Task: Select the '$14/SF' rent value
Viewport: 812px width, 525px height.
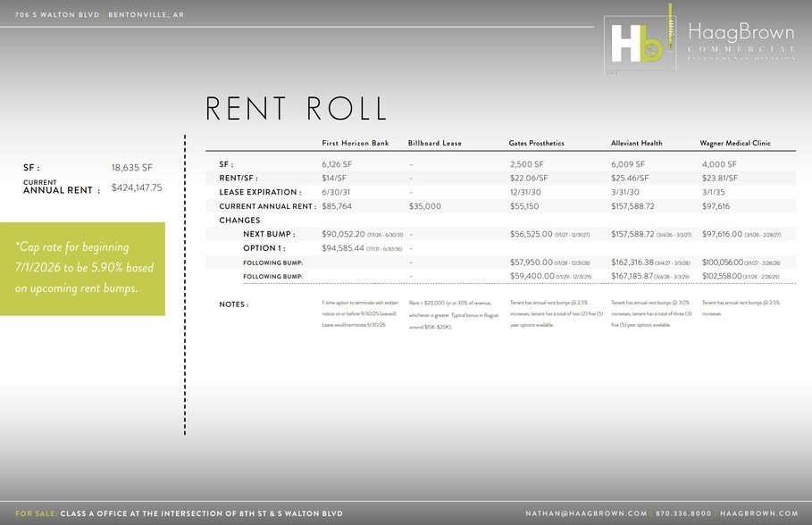Action: point(334,178)
